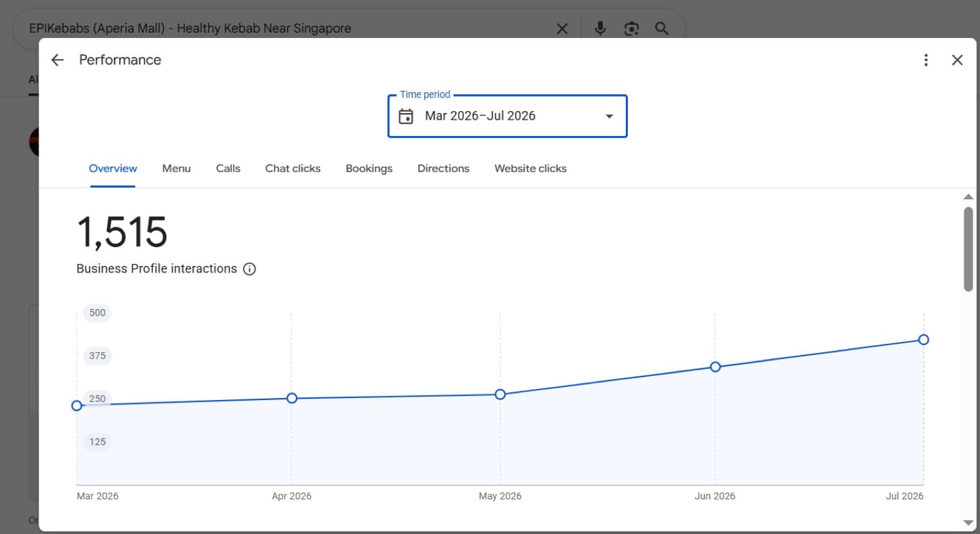Click the vertical scrollbar thumb
Viewport: 980px width, 534px height.
tap(968, 249)
